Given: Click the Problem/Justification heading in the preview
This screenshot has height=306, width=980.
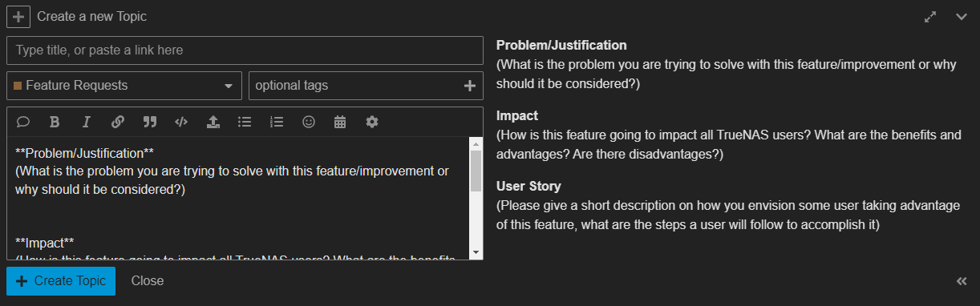Looking at the screenshot, I should [x=561, y=45].
